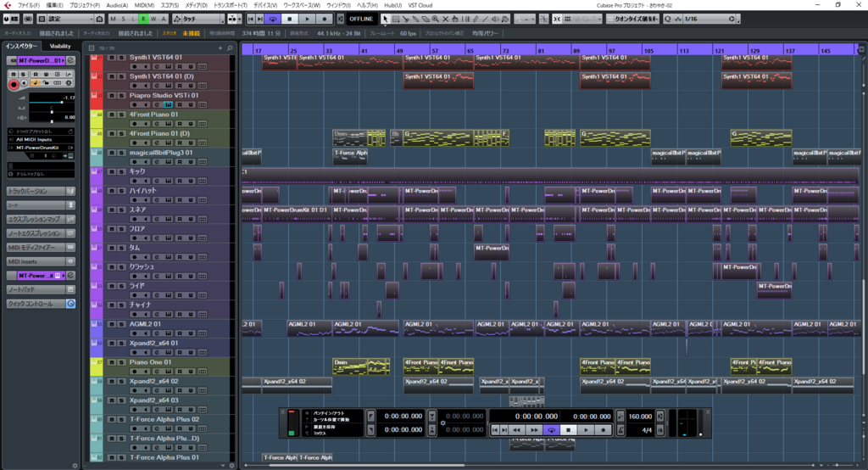Expand the MIDI Inserts inspector section

coord(41,261)
